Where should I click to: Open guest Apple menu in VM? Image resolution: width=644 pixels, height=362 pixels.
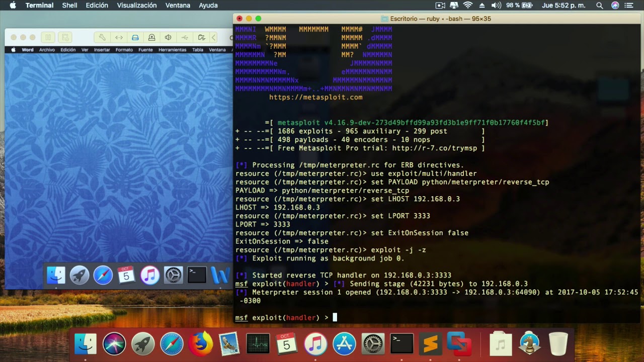(14, 50)
